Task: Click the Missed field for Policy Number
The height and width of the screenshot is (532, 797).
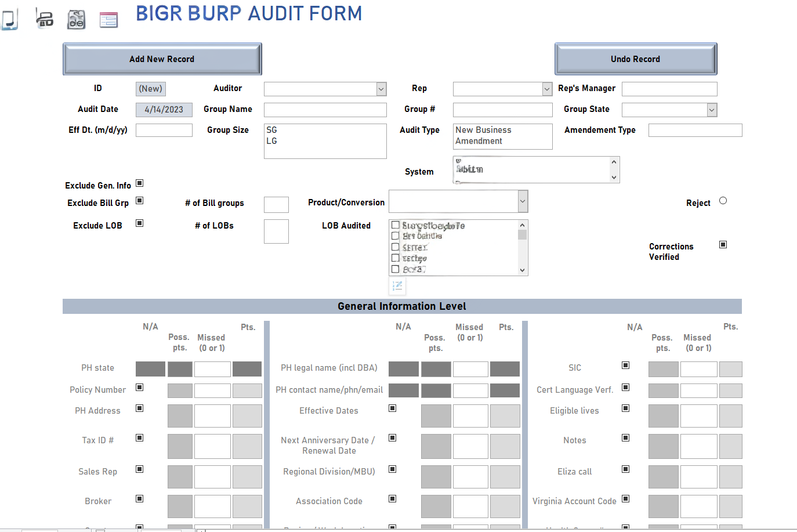Action: [212, 390]
